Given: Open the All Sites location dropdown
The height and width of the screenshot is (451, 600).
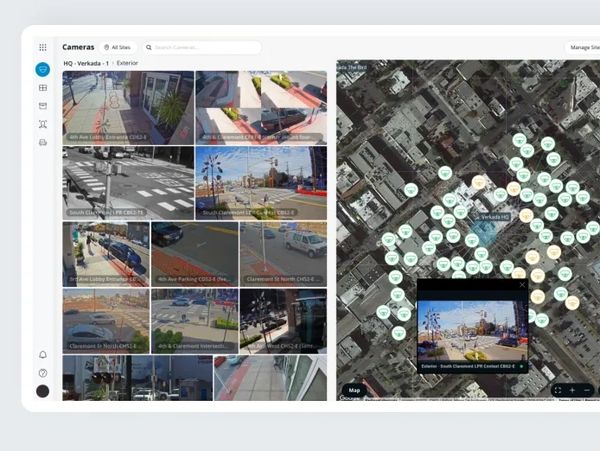Looking at the screenshot, I should [x=117, y=47].
